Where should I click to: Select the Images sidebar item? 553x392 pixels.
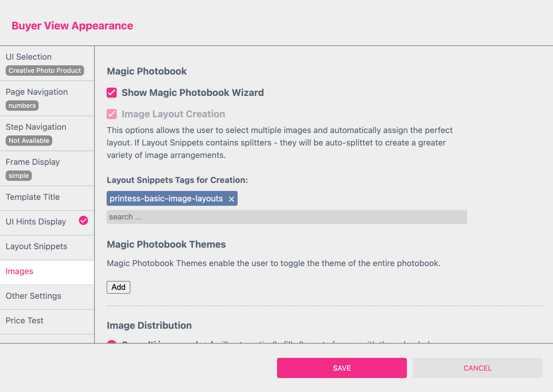coord(47,272)
